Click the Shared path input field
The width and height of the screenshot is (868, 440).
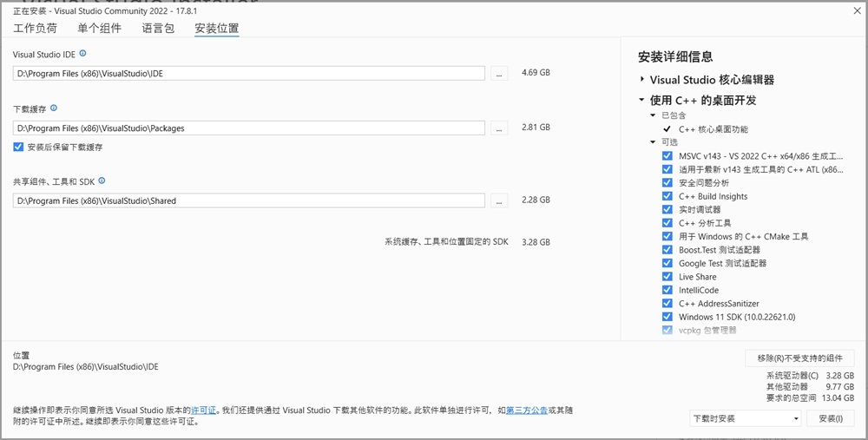point(248,200)
